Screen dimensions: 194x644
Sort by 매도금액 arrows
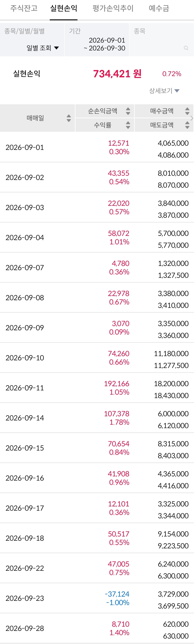187,125
